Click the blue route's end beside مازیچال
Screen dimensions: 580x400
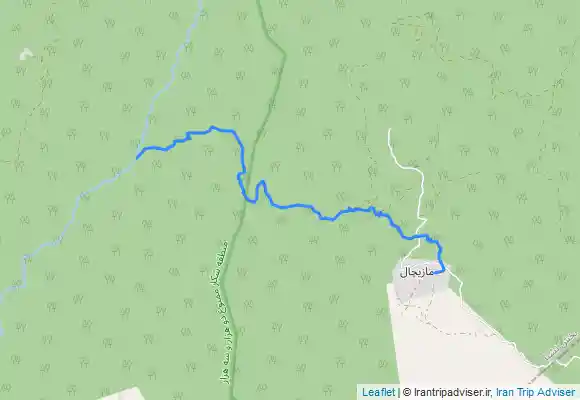pyautogui.click(x=435, y=273)
